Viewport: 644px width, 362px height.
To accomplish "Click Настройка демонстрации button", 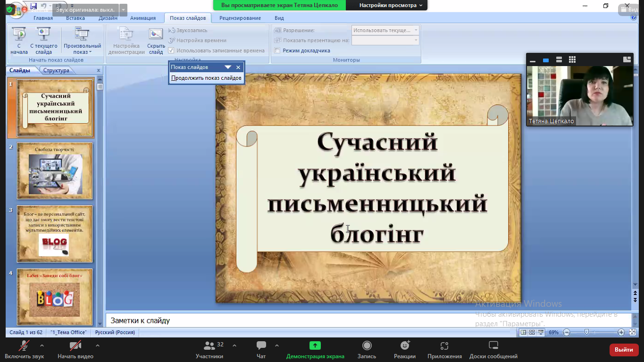I will click(126, 41).
